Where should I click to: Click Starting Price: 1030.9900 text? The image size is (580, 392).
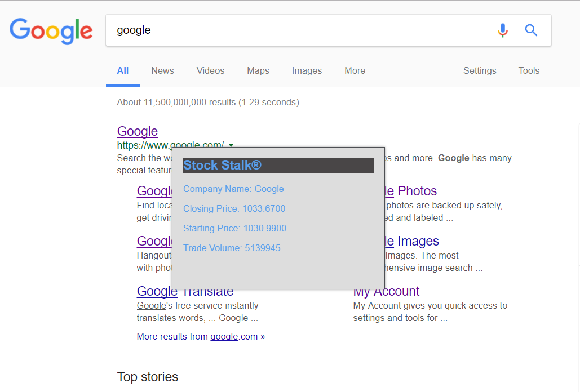[234, 228]
